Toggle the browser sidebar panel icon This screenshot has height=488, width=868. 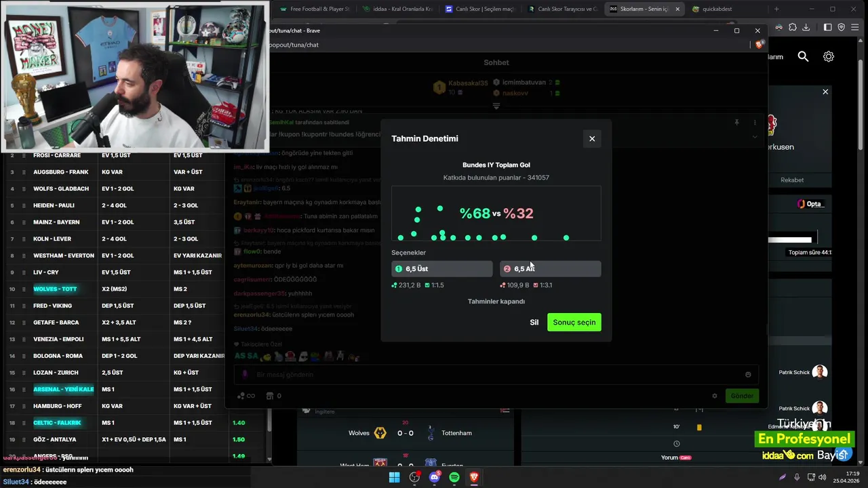(827, 27)
